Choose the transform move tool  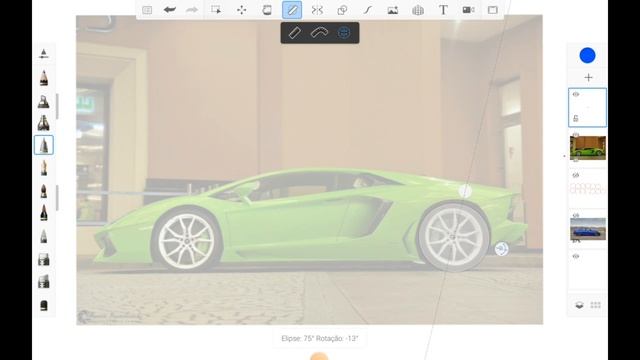tap(242, 10)
